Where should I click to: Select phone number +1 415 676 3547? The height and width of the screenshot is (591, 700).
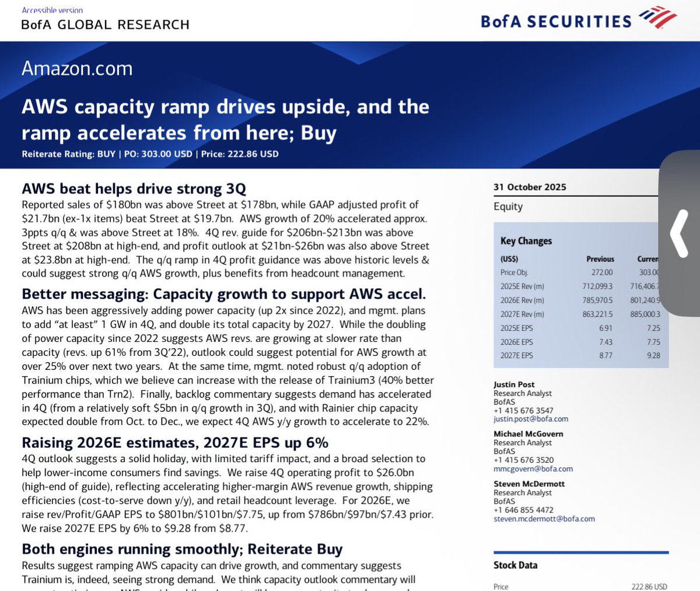[523, 411]
